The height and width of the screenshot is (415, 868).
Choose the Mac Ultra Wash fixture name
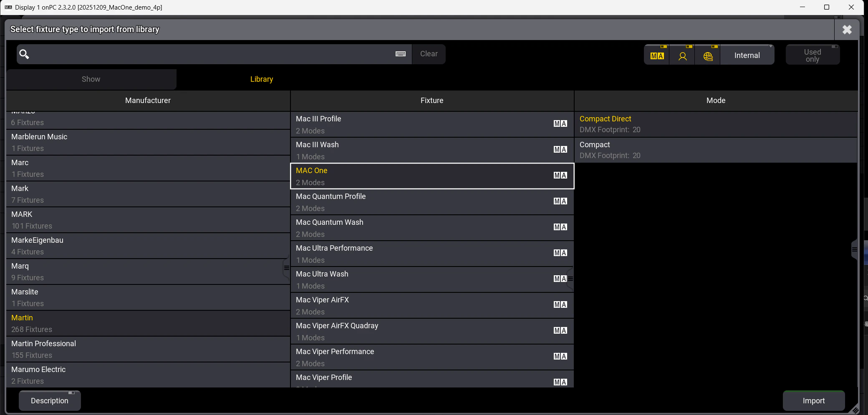322,274
